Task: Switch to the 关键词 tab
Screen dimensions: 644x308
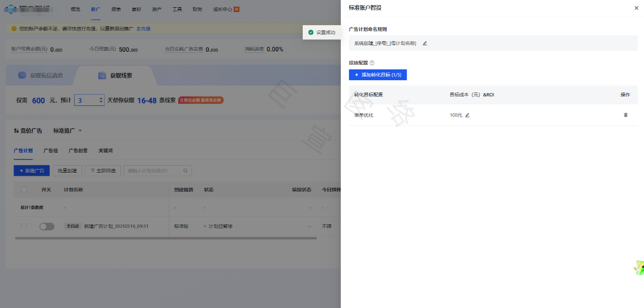Action: coord(106,150)
